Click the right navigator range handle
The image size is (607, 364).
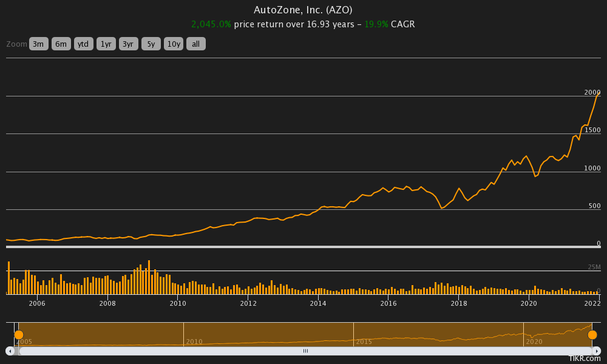[592, 335]
